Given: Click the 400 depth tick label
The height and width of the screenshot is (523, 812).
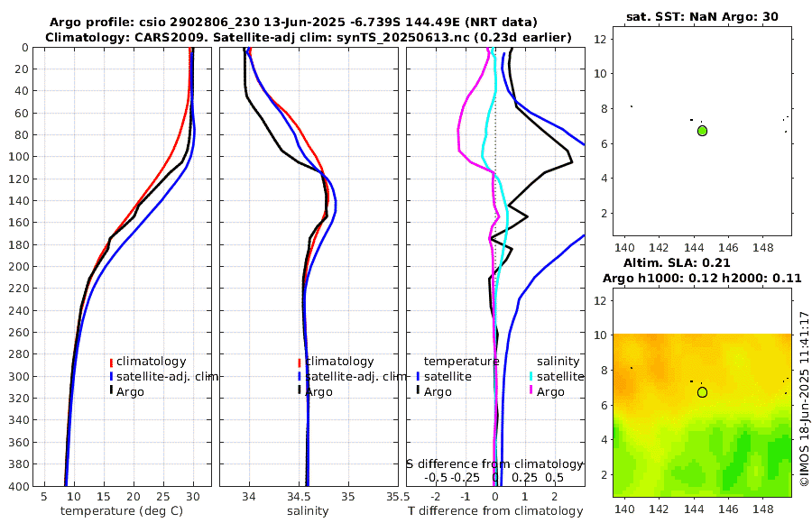Looking at the screenshot, I should [x=19, y=486].
